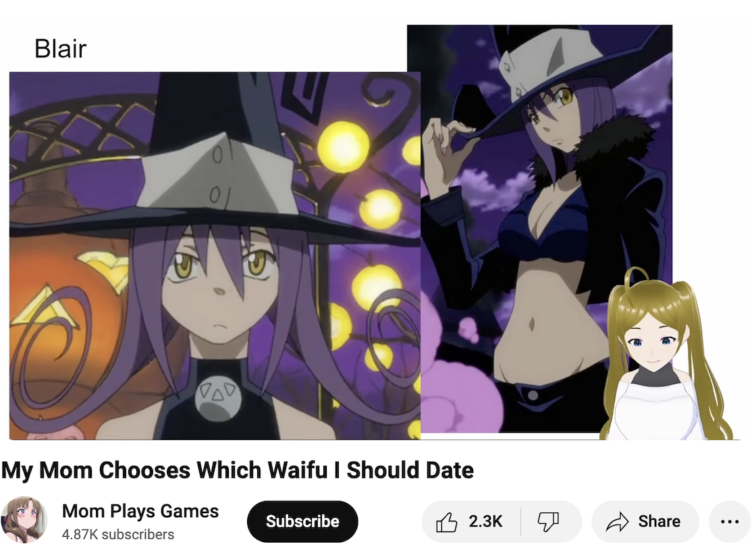Screen dimensions: 756x555
Task: Click the skull emblem on Blair's collar
Action: point(218,398)
